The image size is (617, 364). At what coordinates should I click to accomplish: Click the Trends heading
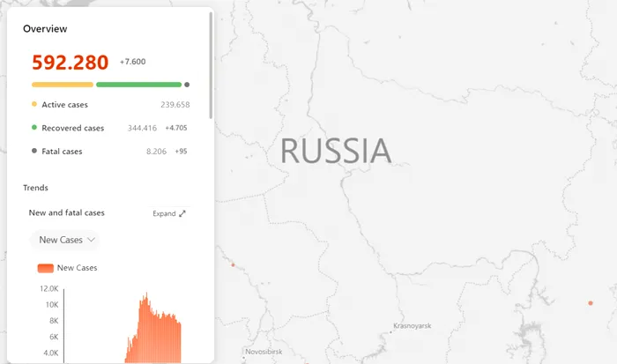pyautogui.click(x=35, y=188)
